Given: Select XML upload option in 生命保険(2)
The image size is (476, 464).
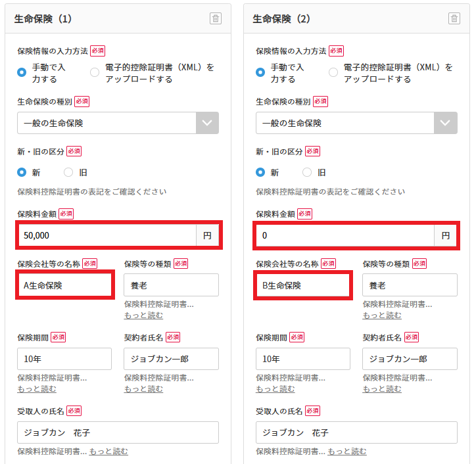Looking at the screenshot, I should pyautogui.click(x=333, y=72).
